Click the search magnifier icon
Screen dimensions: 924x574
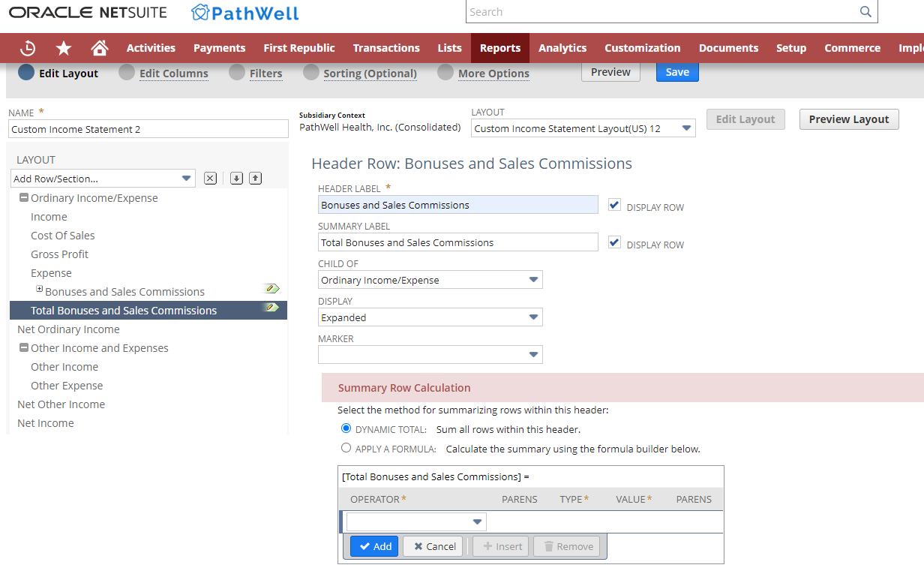click(865, 11)
